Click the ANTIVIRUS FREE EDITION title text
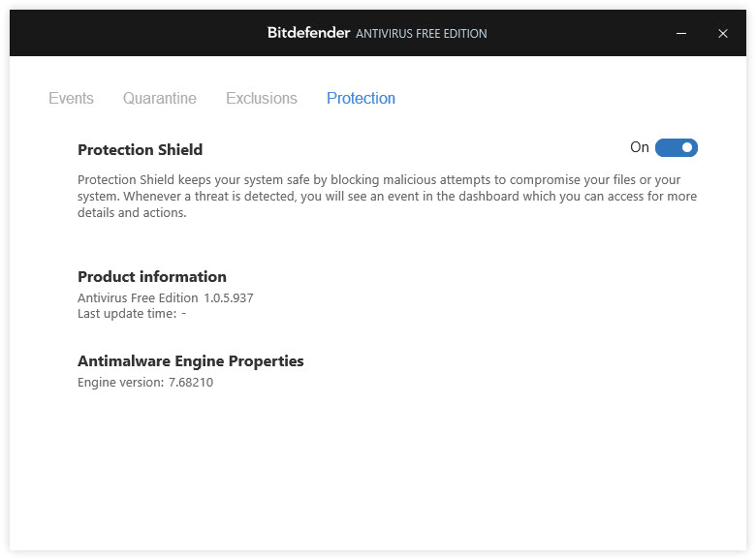The height and width of the screenshot is (560, 756). tap(422, 34)
